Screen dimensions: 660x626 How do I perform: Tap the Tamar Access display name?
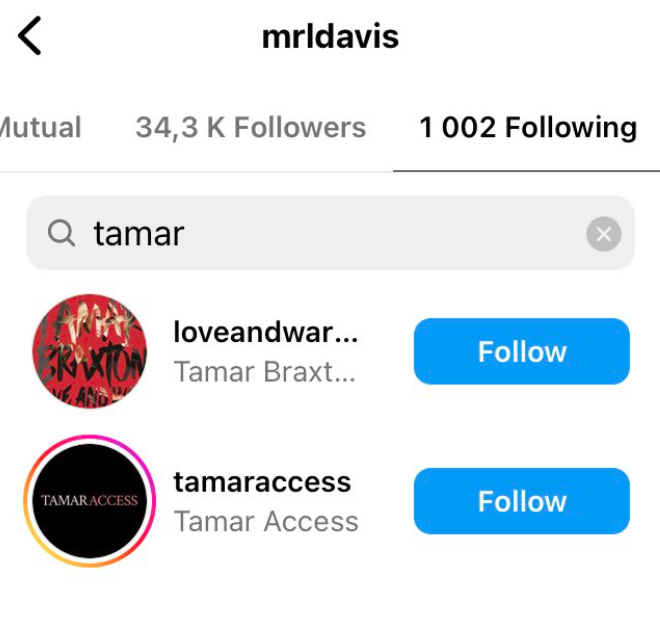click(266, 522)
